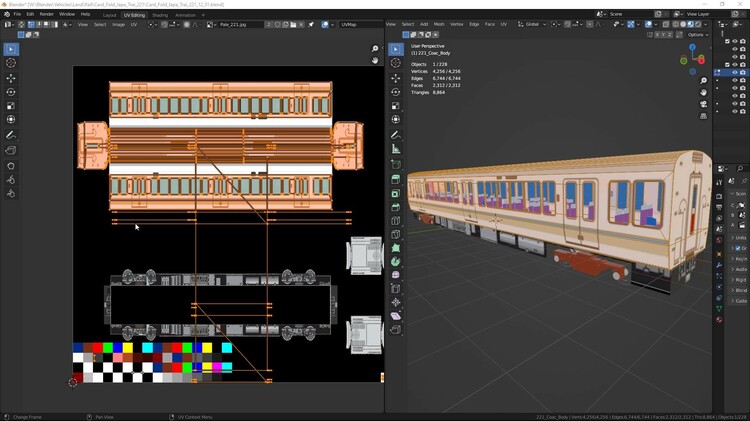Open the Image menu in the UV editor

119,24
